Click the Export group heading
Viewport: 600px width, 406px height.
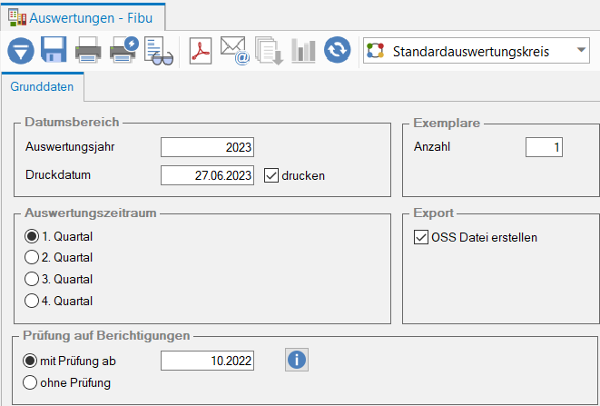click(434, 213)
